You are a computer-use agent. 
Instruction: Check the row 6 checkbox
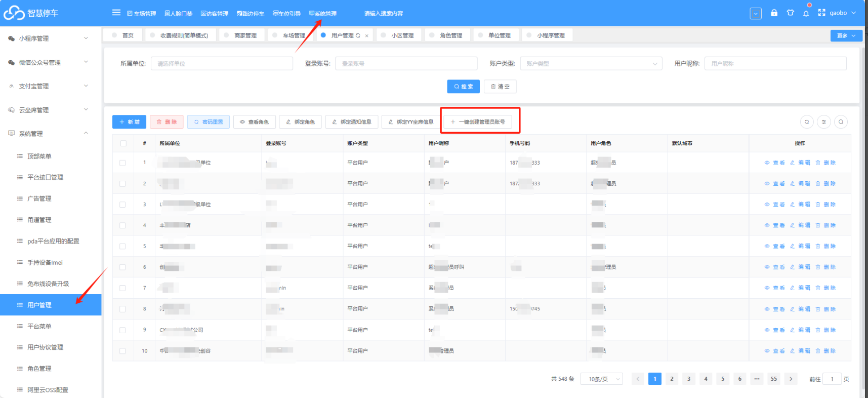(x=122, y=267)
